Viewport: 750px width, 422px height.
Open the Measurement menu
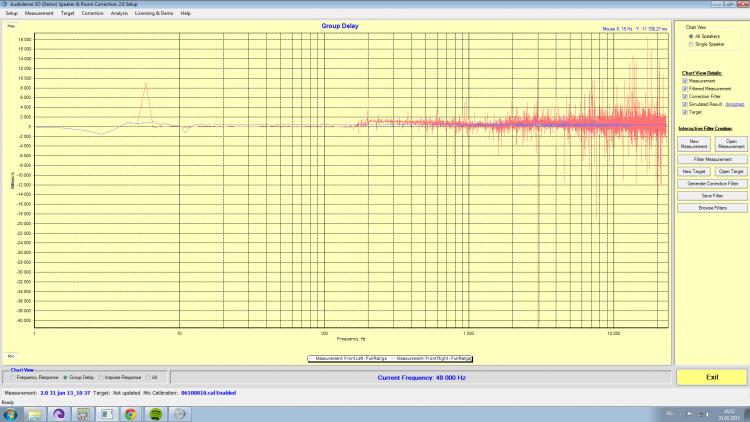39,13
